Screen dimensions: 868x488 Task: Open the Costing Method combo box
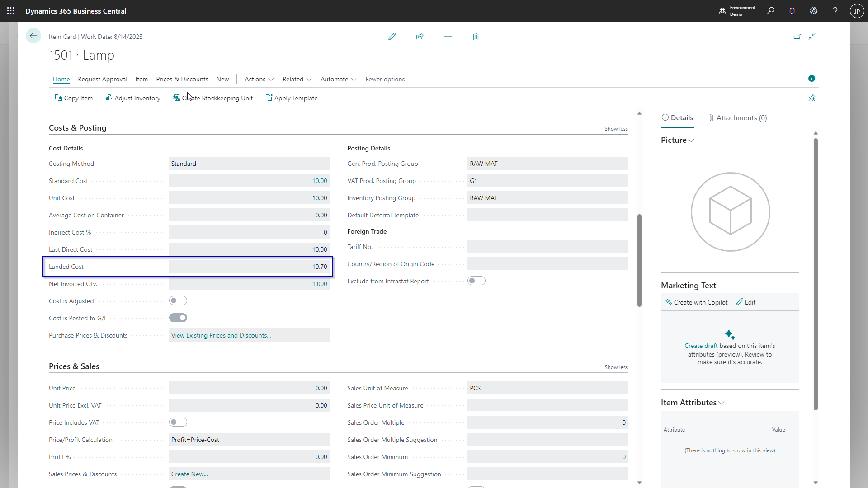tap(249, 164)
